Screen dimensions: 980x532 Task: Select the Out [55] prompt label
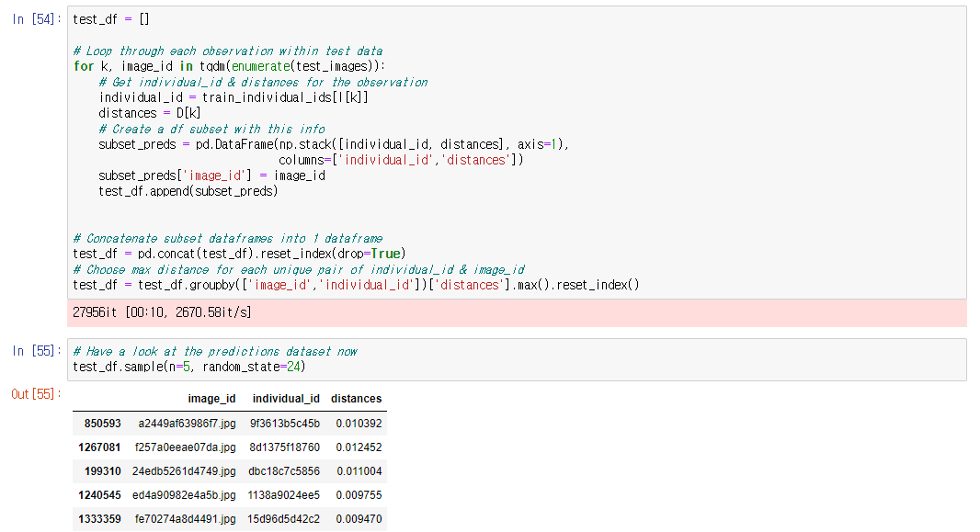(36, 394)
